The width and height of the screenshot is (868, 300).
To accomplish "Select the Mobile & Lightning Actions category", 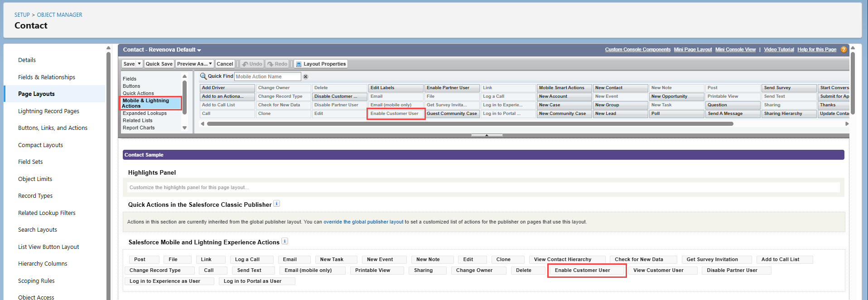I will point(151,103).
